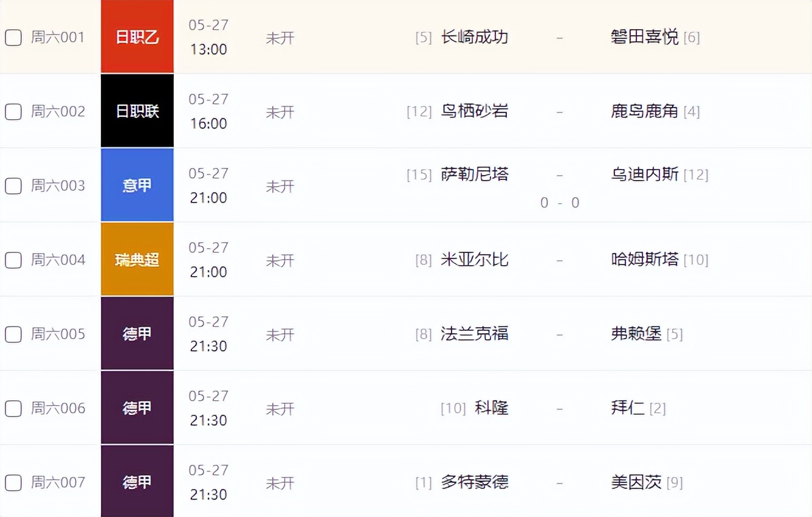This screenshot has height=517, width=812.
Task: Select the 德甲 badge for the 科隆 match
Action: click(x=137, y=408)
